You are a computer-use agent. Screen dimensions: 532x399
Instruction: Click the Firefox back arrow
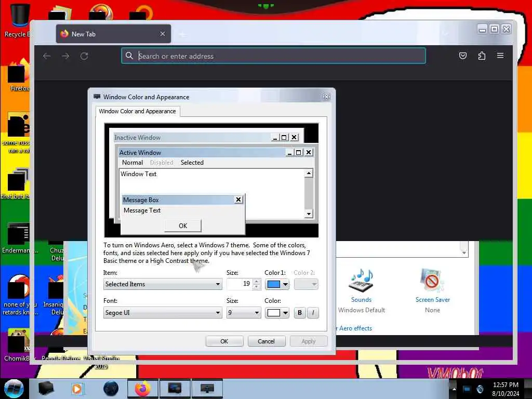click(47, 56)
